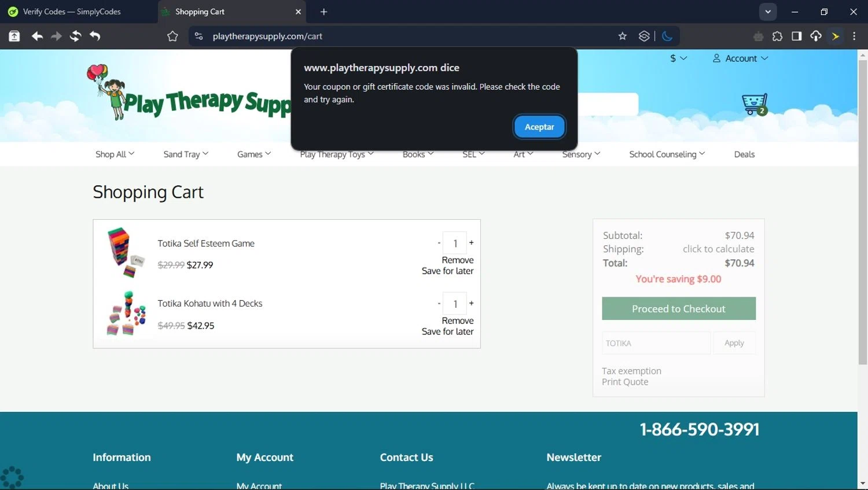Reload the page
Viewport: 868px width, 490px height.
75,36
